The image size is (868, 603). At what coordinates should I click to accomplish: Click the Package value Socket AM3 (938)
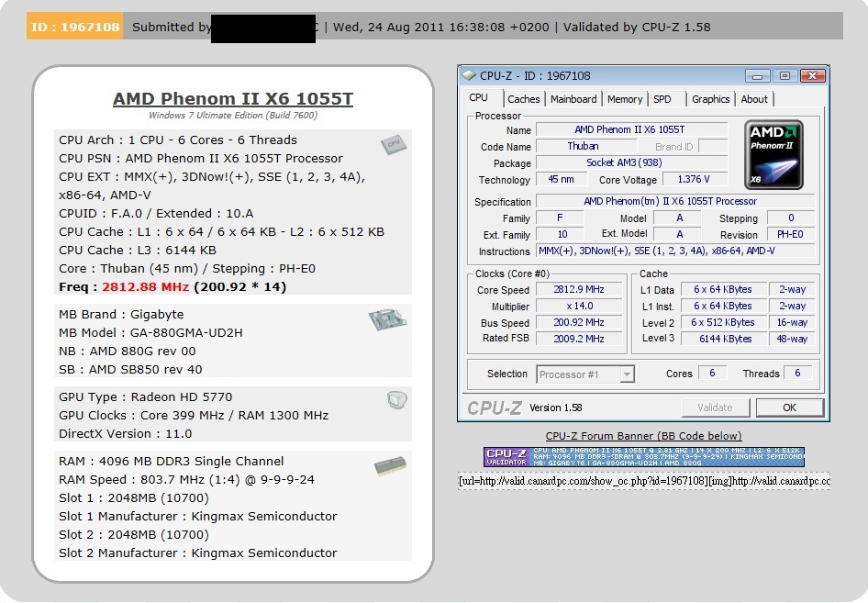(631, 162)
